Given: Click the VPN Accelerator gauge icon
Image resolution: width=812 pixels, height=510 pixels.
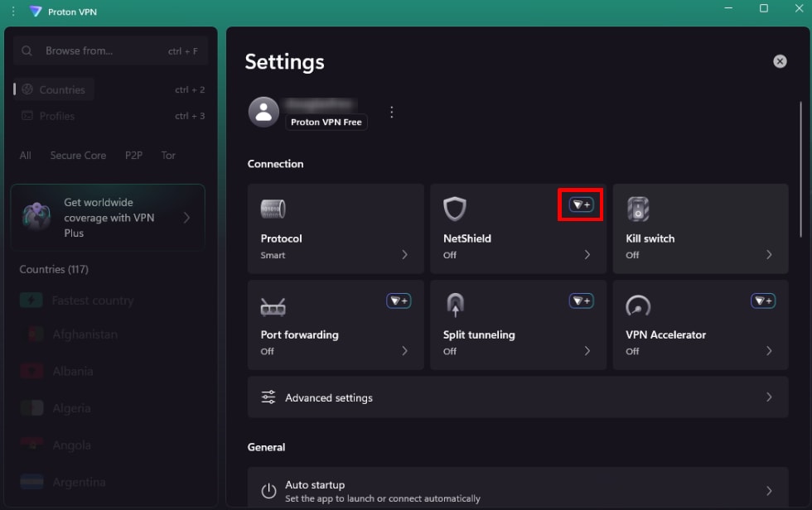Looking at the screenshot, I should coord(638,306).
